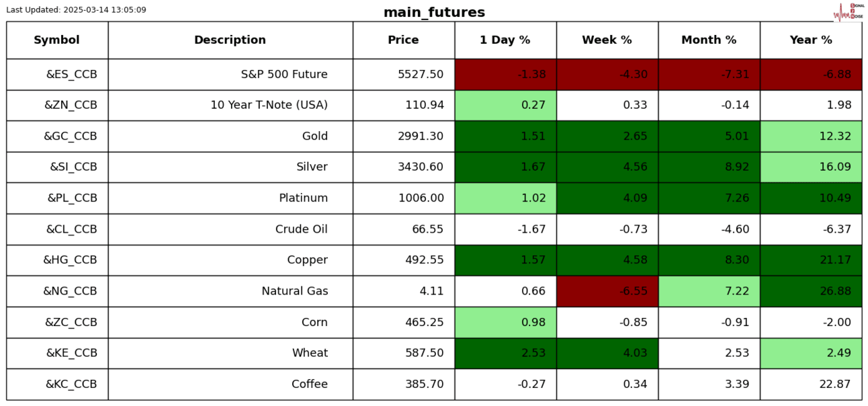Select the Month % column header
868x406 pixels.
coord(709,40)
